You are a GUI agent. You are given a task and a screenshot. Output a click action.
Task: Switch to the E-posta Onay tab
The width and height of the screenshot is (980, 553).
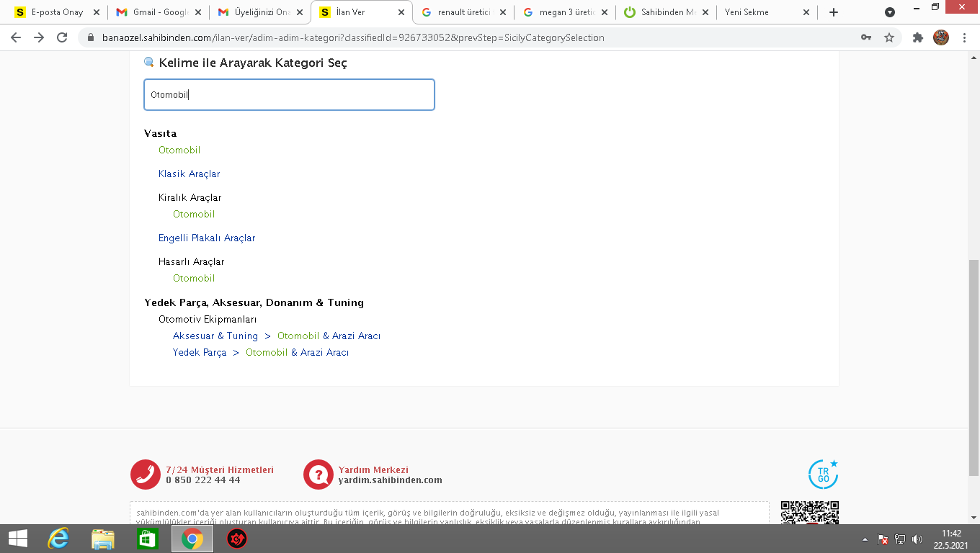(57, 12)
